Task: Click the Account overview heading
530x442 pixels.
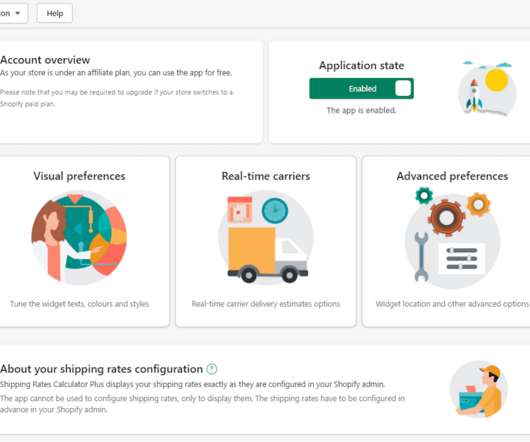Action: pos(45,60)
